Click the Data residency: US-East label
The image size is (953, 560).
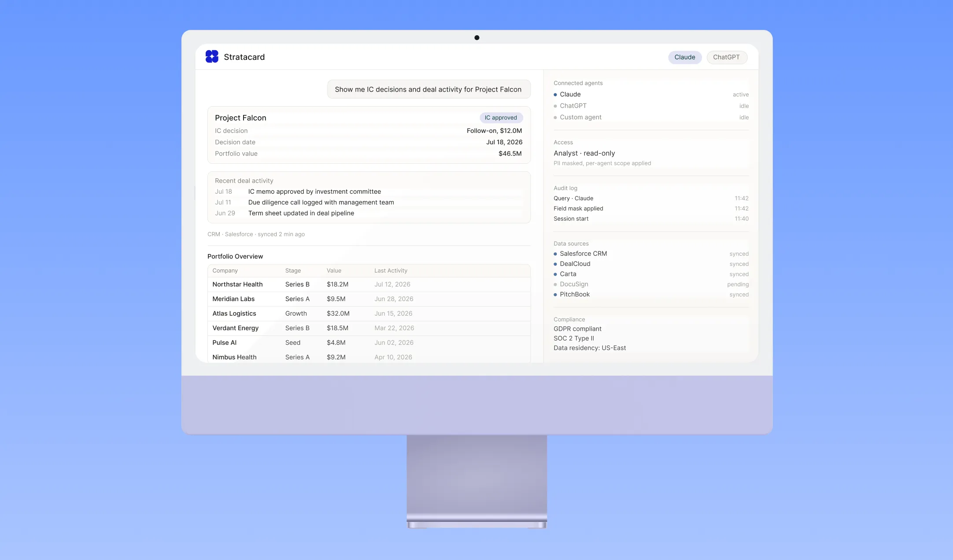coord(590,348)
